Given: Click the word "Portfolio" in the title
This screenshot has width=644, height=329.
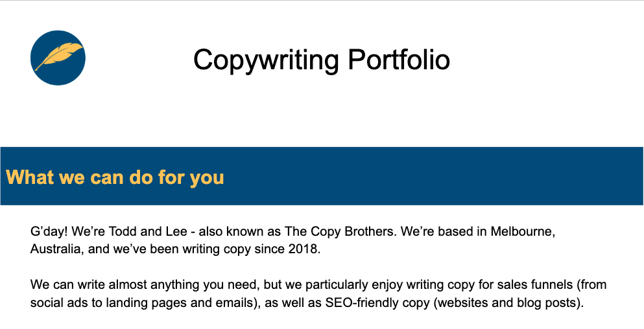Looking at the screenshot, I should [398, 60].
